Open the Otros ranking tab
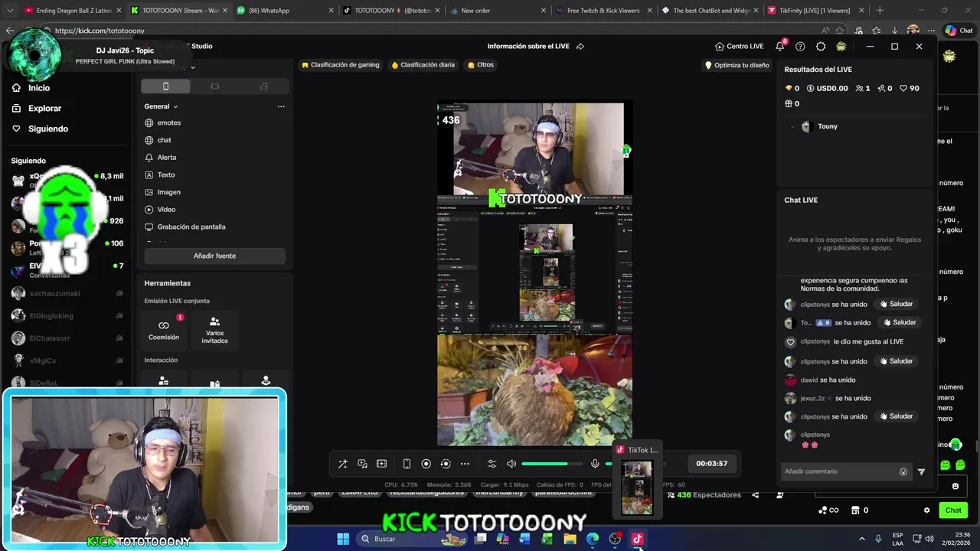Viewport: 980px width, 551px height. point(481,65)
